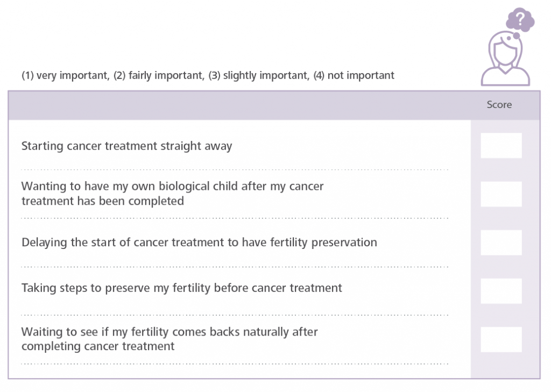This screenshot has height=392, width=551.
Task: Click score box for wanting biological child
Action: (501, 194)
